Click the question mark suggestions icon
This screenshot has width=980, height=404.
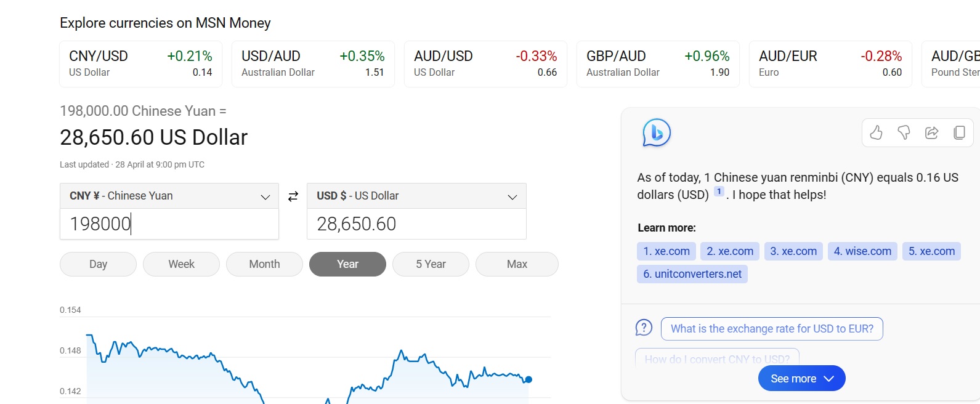pyautogui.click(x=644, y=328)
